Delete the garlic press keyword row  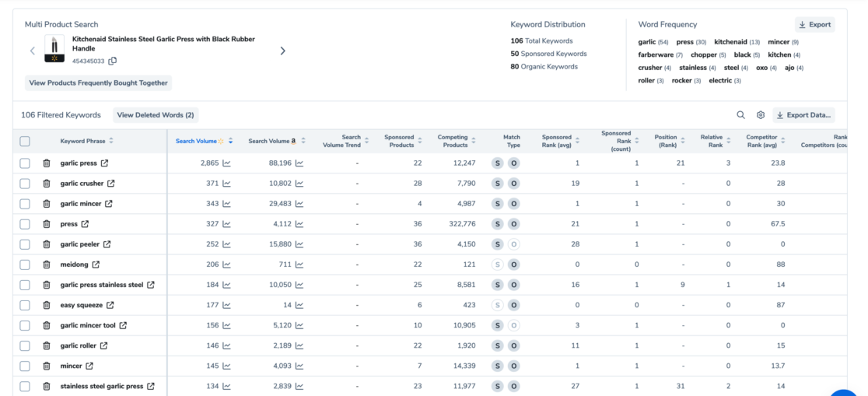47,163
